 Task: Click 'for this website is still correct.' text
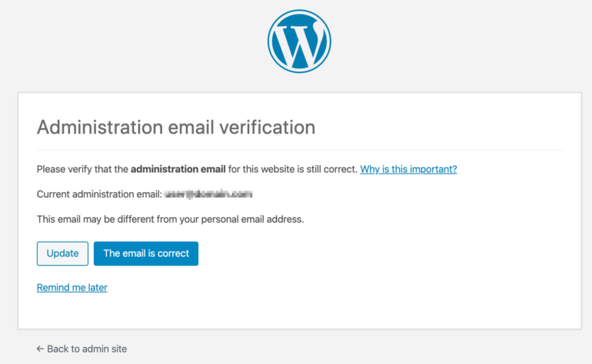pos(293,170)
